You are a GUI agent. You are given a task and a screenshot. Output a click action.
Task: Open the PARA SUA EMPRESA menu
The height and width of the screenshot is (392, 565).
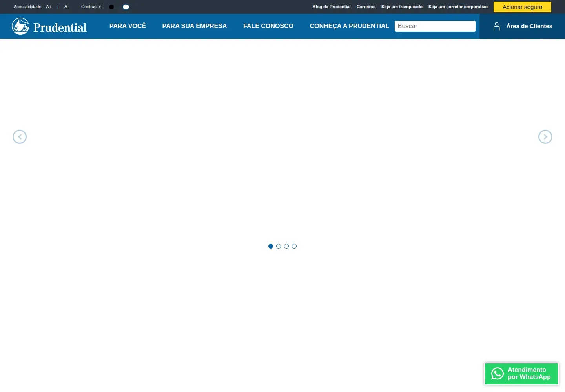pyautogui.click(x=195, y=26)
